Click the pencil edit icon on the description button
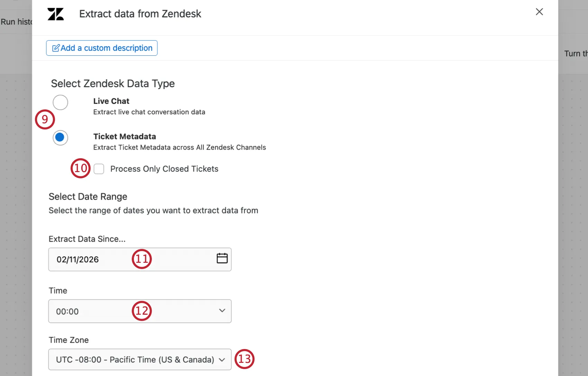The image size is (588, 376). [56, 48]
